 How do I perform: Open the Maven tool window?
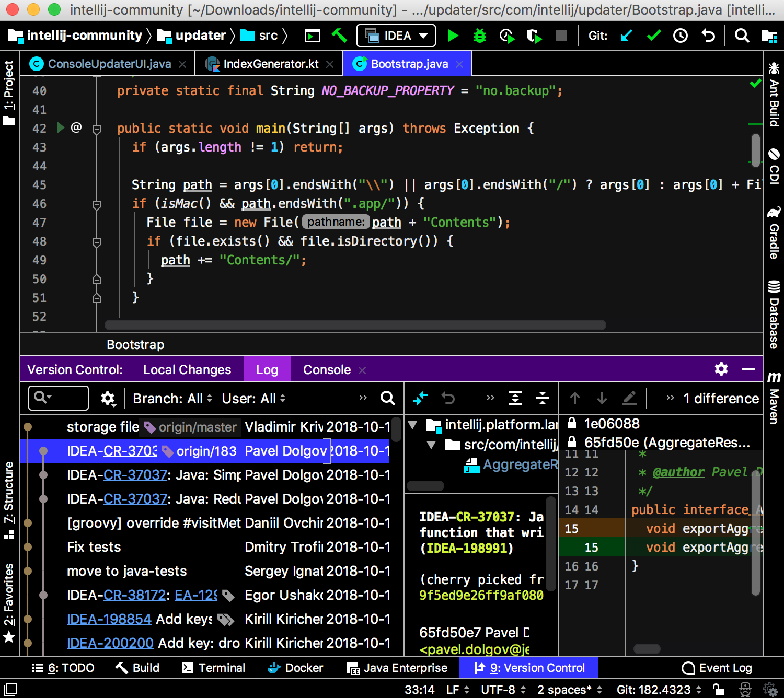tap(774, 398)
